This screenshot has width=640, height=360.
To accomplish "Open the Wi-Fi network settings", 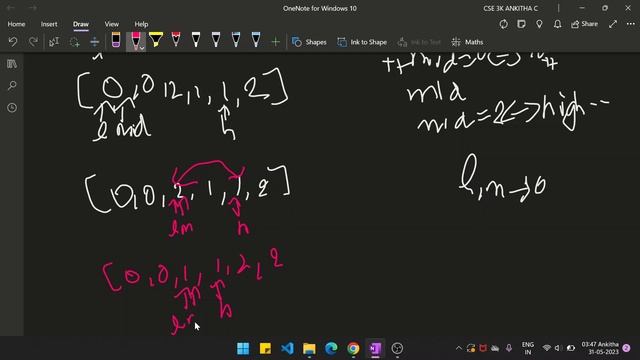I will tap(547, 348).
